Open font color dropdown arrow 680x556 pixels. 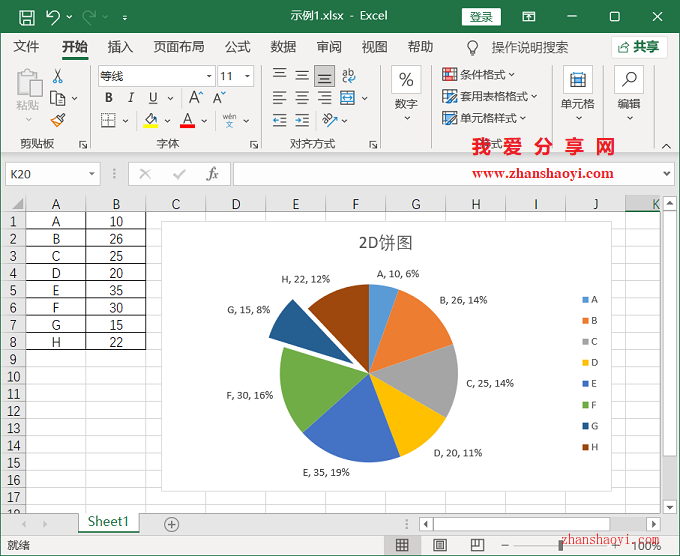204,121
